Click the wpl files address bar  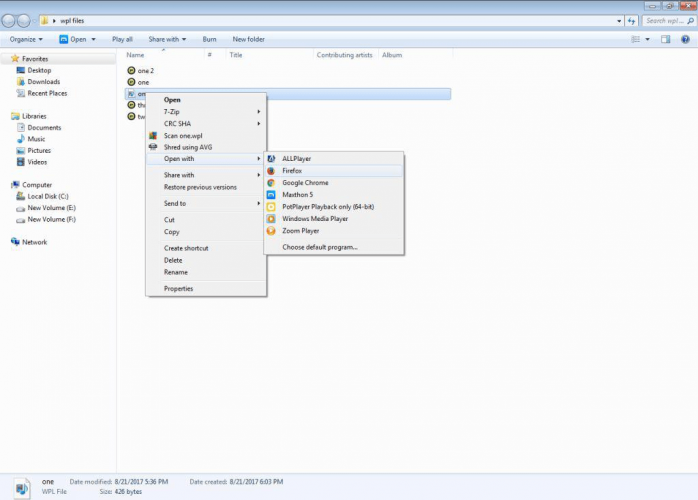[x=331, y=20]
